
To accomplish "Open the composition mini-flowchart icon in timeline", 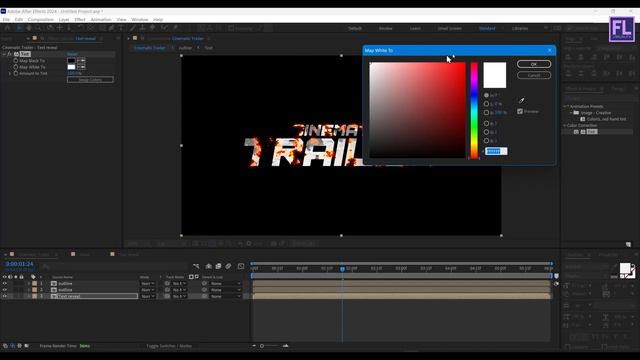I will [x=196, y=266].
